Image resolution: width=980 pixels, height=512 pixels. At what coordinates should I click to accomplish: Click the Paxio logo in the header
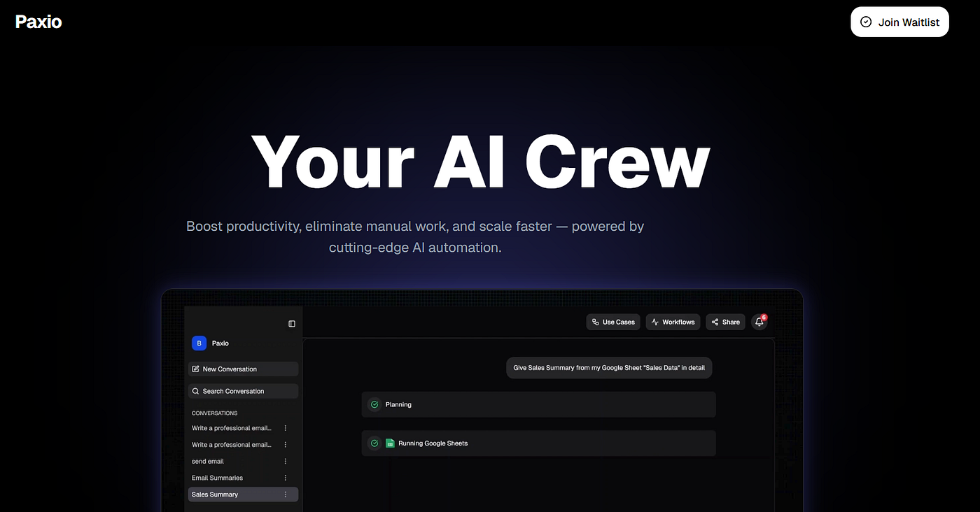point(38,22)
